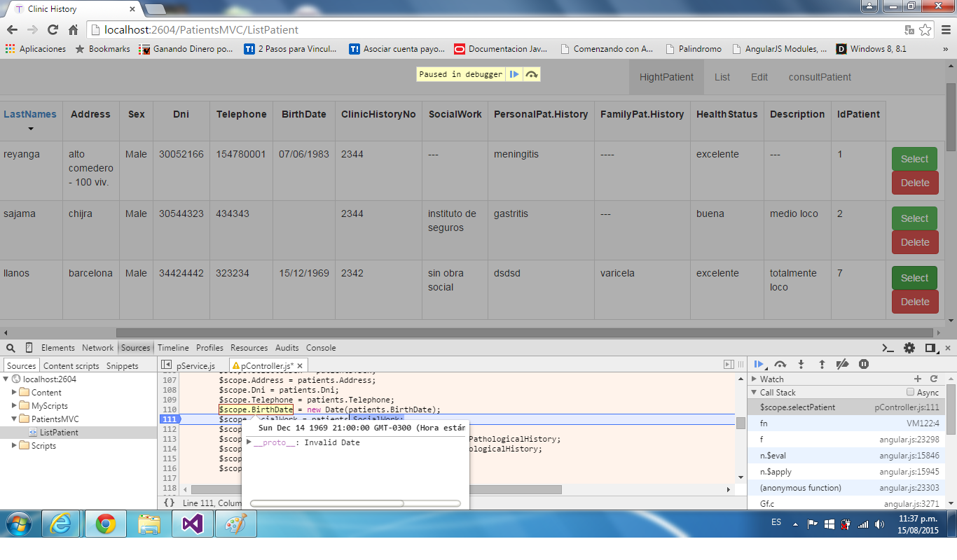Select patient llanos with Select button
Image resolution: width=957 pixels, height=560 pixels.
click(914, 278)
